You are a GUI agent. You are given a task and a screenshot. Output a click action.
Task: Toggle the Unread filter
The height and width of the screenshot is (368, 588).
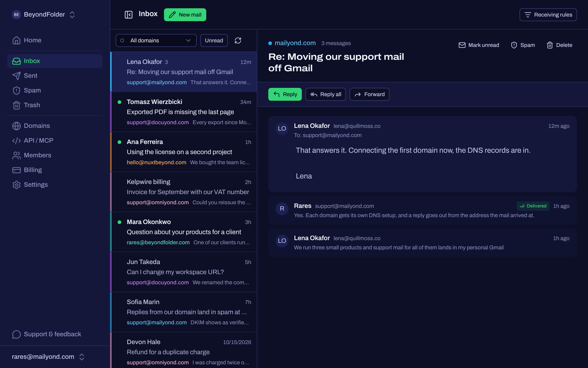(214, 40)
